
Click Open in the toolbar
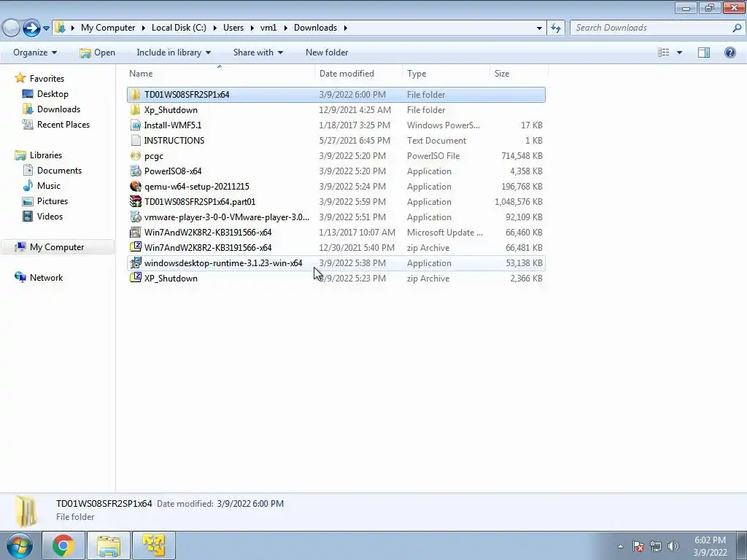point(98,52)
